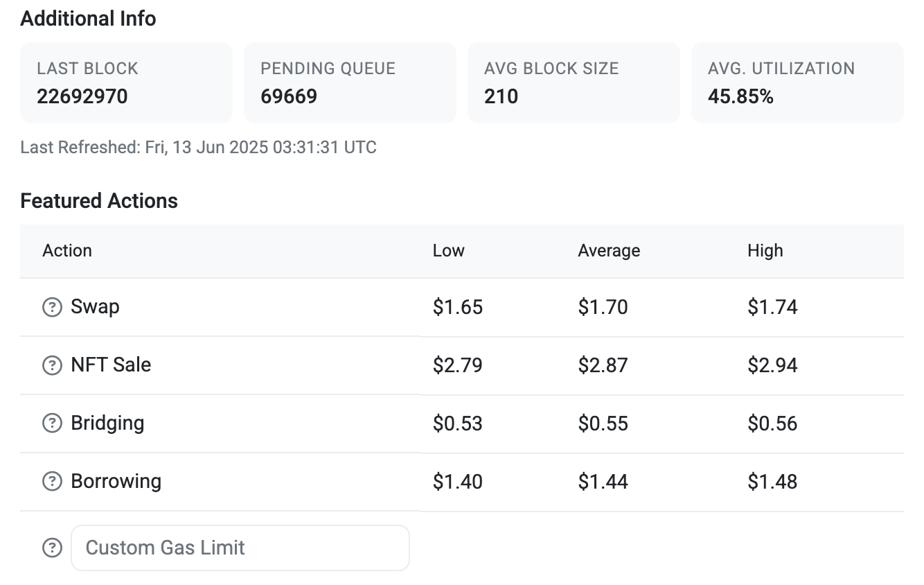Click the question mark icon next to Bridging
Screen dimensions: 924x585
tap(52, 424)
